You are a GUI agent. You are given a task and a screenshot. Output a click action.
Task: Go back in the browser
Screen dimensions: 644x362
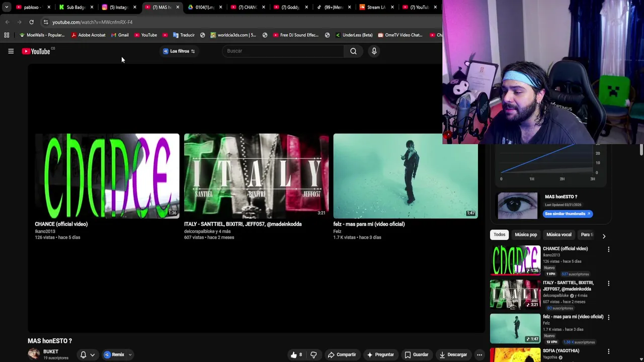click(7, 22)
